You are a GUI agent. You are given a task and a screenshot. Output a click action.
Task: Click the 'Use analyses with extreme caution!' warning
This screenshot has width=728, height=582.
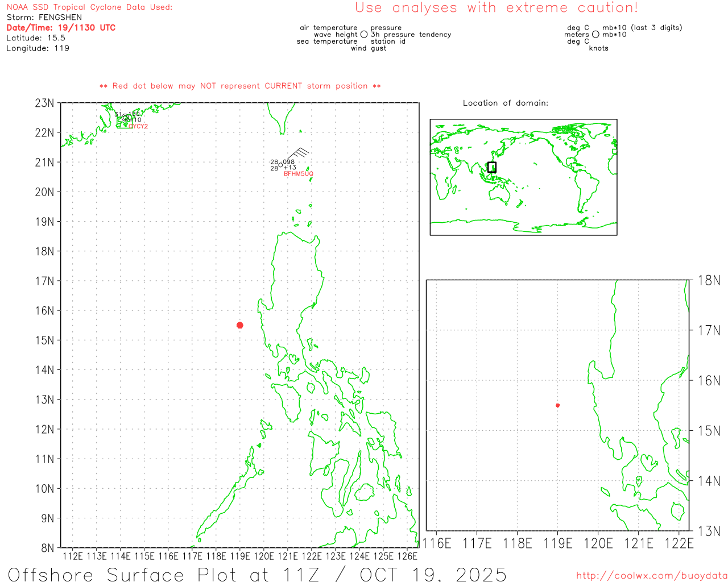tap(496, 8)
